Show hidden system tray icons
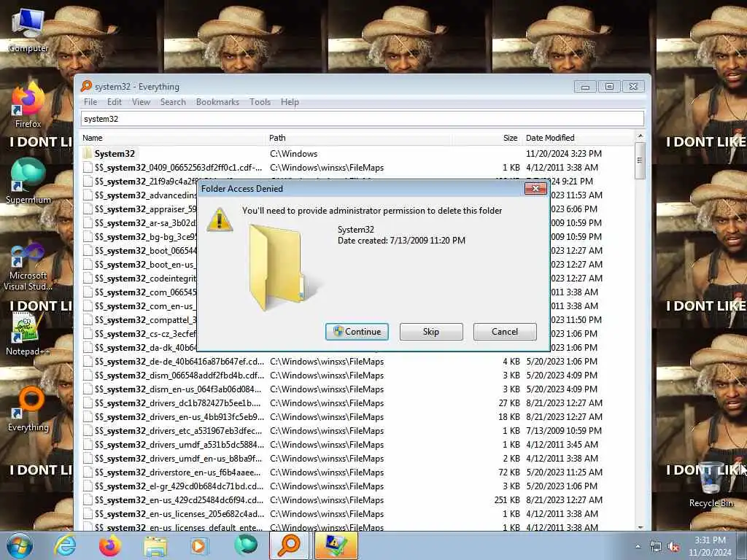Screen dimensions: 747x560 [x=638, y=547]
